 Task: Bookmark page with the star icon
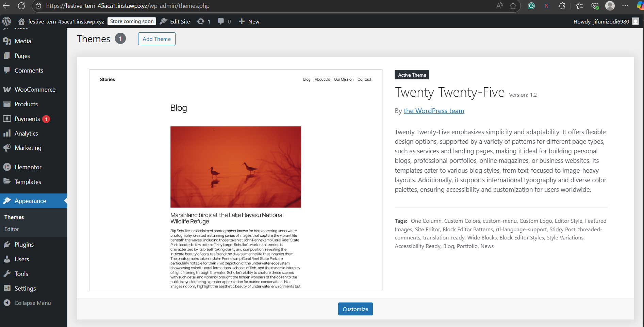pyautogui.click(x=513, y=6)
